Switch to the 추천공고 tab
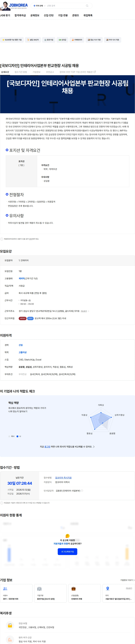The width and height of the screenshot is (135, 644). pyautogui.click(x=50, y=72)
